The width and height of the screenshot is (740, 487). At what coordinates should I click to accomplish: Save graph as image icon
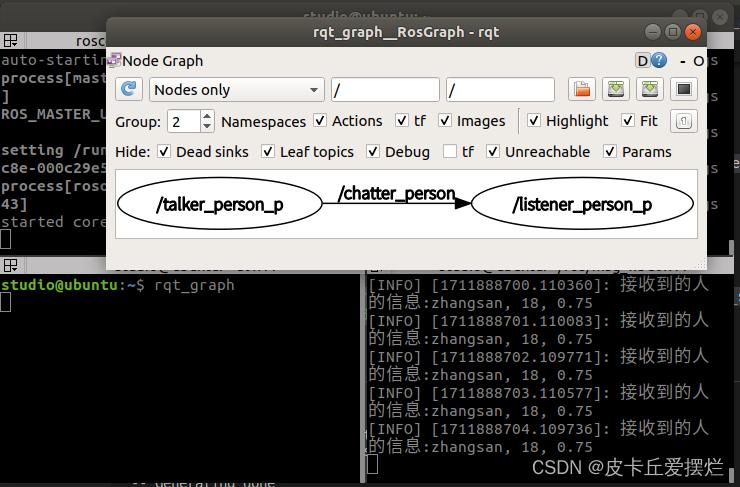(684, 89)
